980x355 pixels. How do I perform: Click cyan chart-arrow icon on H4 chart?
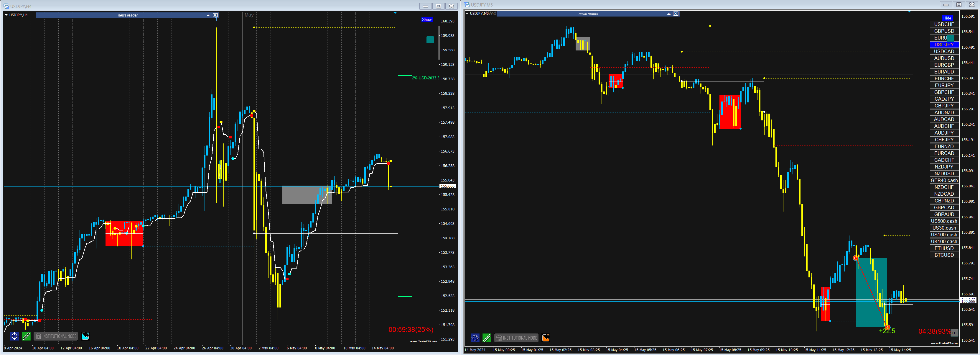click(x=85, y=336)
